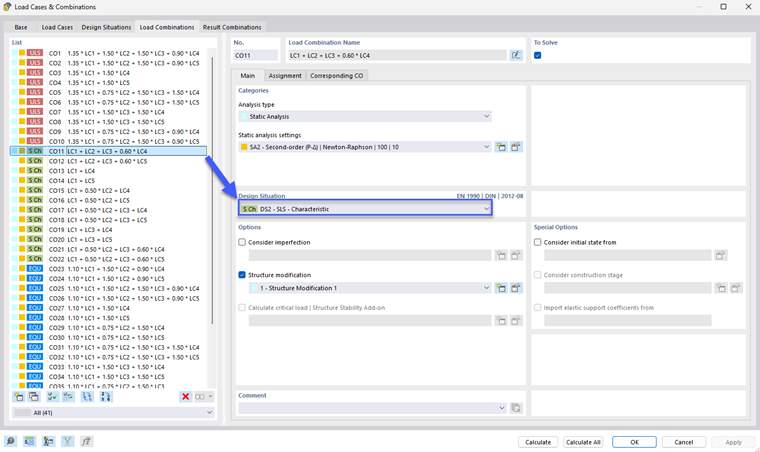Image resolution: width=760 pixels, height=452 pixels.
Task: Delete selected combination with red X
Action: [x=185, y=397]
